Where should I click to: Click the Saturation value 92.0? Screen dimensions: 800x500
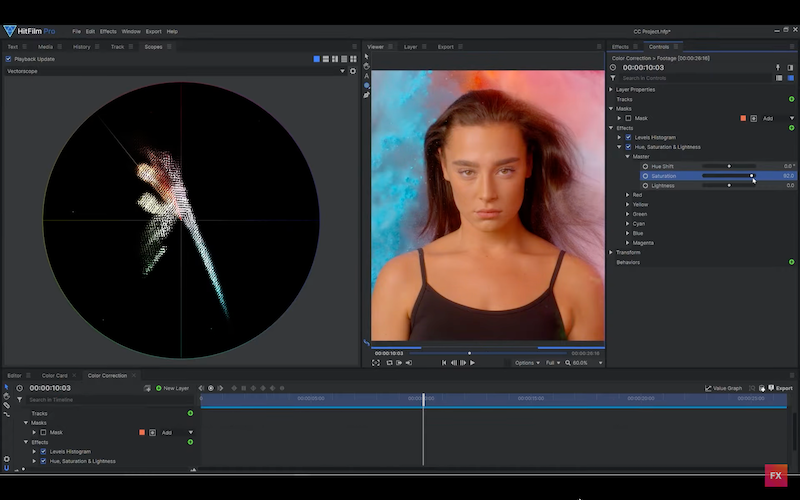click(788, 176)
